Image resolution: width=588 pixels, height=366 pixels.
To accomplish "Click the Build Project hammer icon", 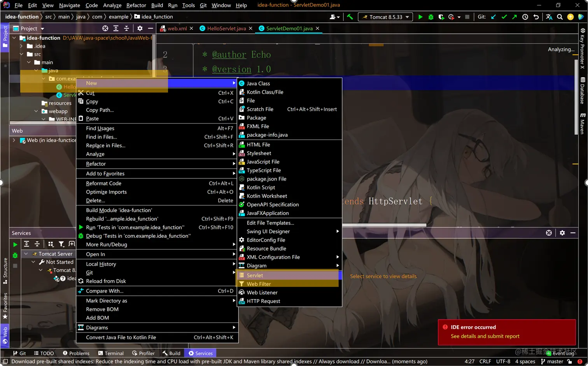I will [350, 17].
